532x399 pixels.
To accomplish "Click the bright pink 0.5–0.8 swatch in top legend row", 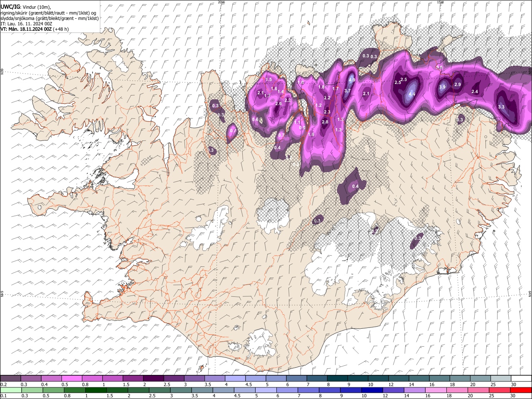I will tap(72, 378).
